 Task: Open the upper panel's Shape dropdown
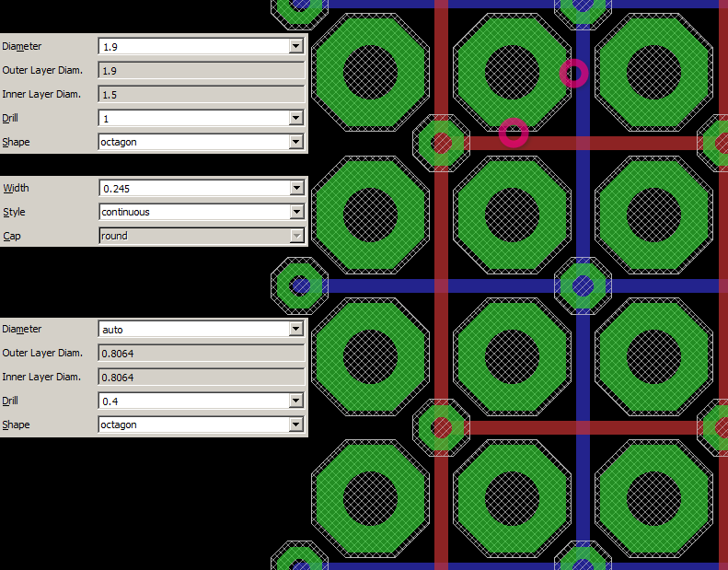pyautogui.click(x=295, y=142)
